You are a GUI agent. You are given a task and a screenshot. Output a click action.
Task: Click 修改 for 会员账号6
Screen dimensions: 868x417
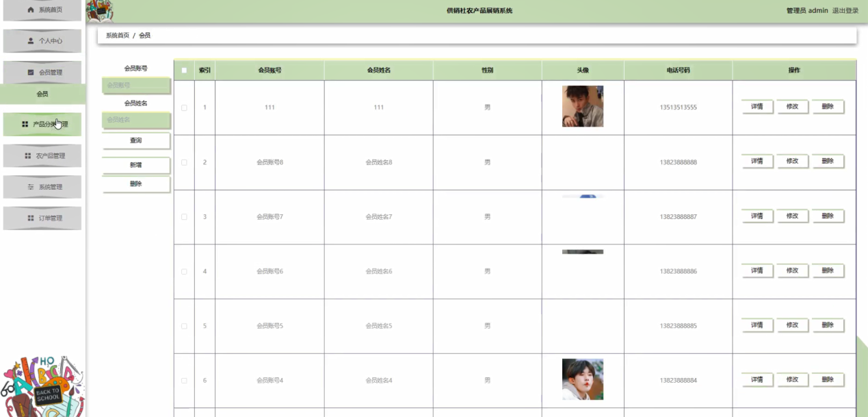tap(792, 270)
